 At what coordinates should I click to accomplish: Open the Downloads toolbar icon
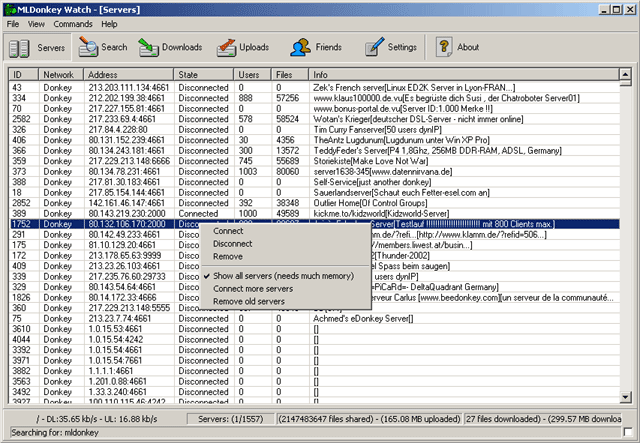click(x=149, y=47)
